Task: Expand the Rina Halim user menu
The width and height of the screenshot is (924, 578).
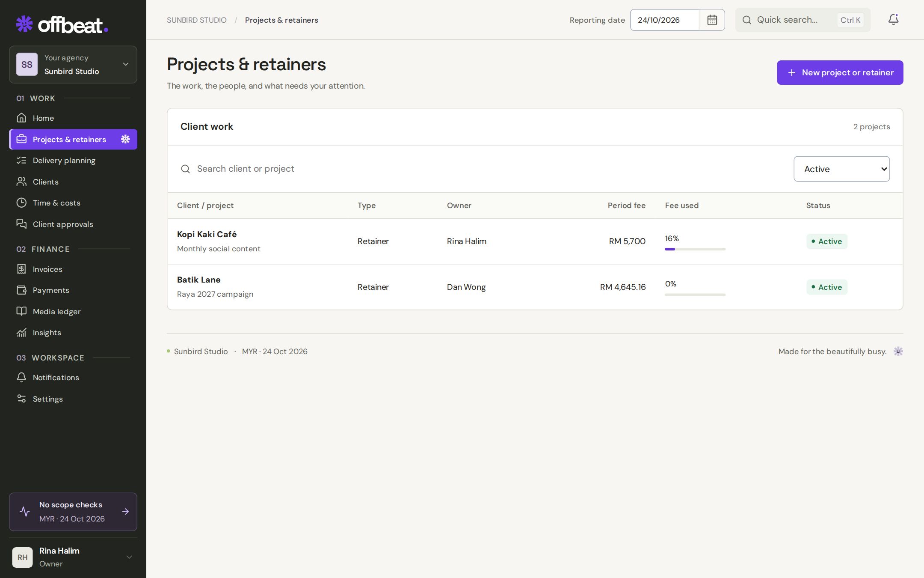Action: pos(73,557)
